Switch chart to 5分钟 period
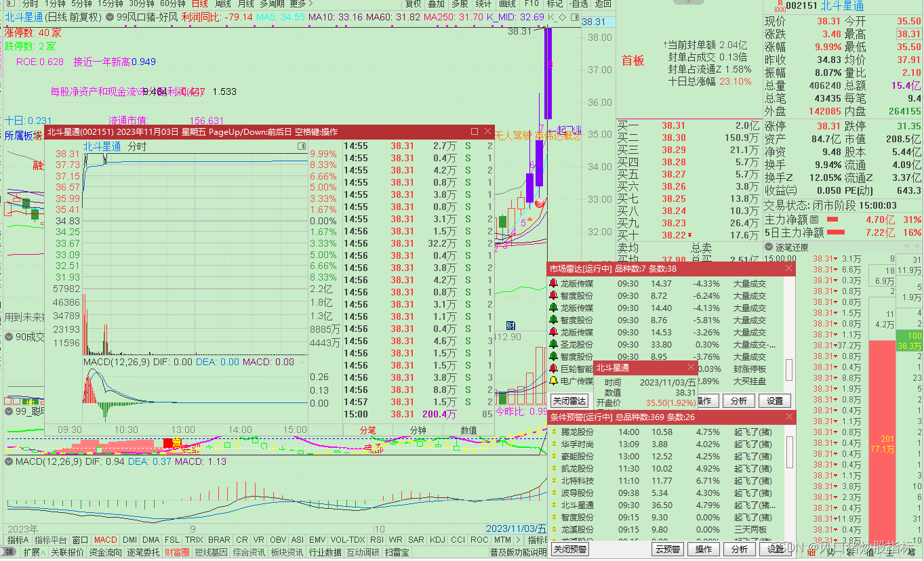Viewport: 924px width, 561px height. coord(81,4)
